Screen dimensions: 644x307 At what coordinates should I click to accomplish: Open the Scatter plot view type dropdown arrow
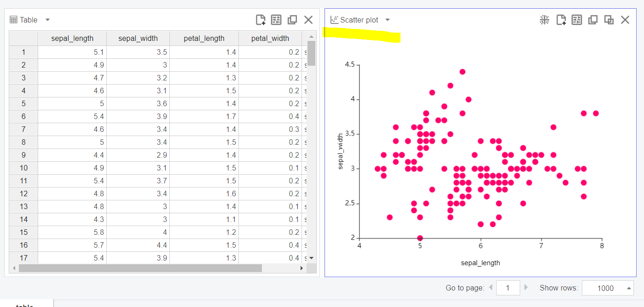pos(388,20)
